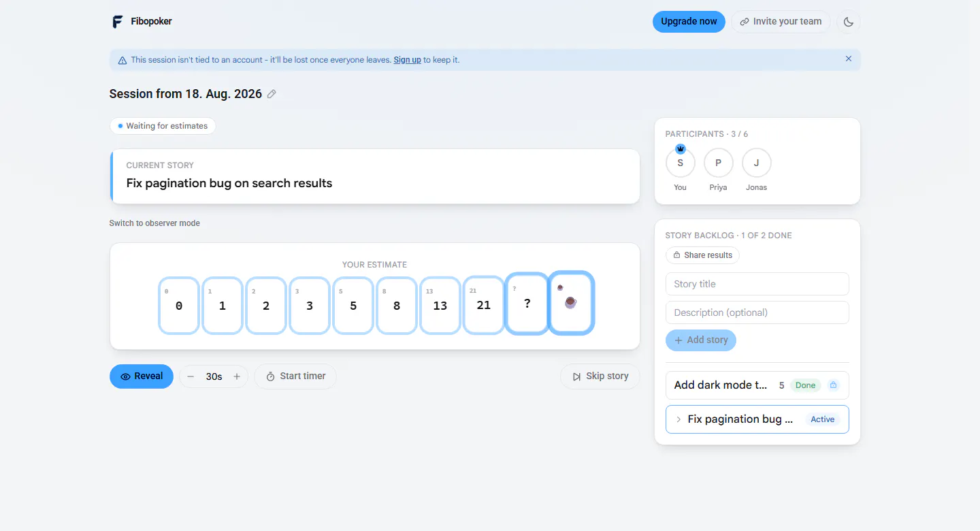The image size is (980, 531).
Task: Click the Add story button
Action: tap(701, 340)
